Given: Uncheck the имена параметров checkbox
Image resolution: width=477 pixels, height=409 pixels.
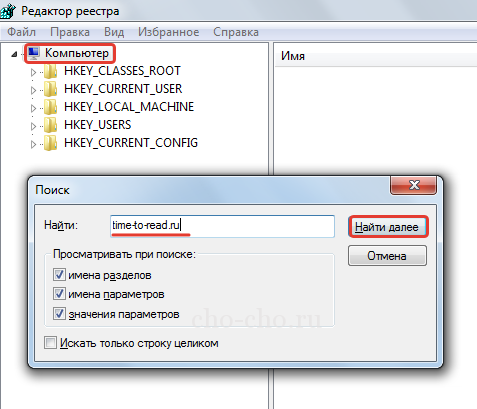Looking at the screenshot, I should pyautogui.click(x=59, y=294).
